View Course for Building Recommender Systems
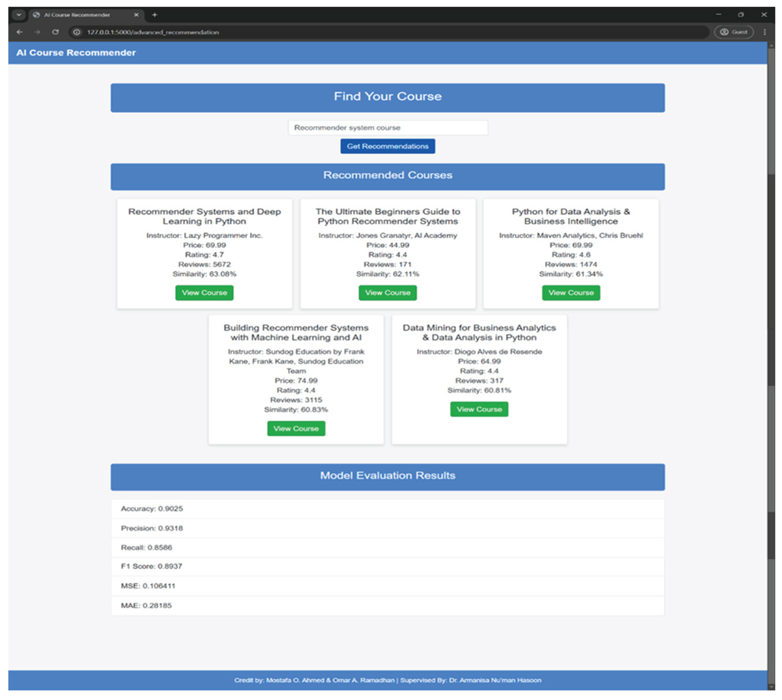This screenshot has height=700, width=782. coord(296,428)
